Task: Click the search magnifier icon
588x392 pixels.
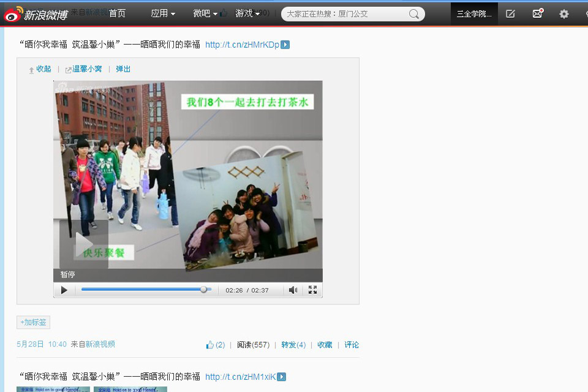Action: pos(415,14)
